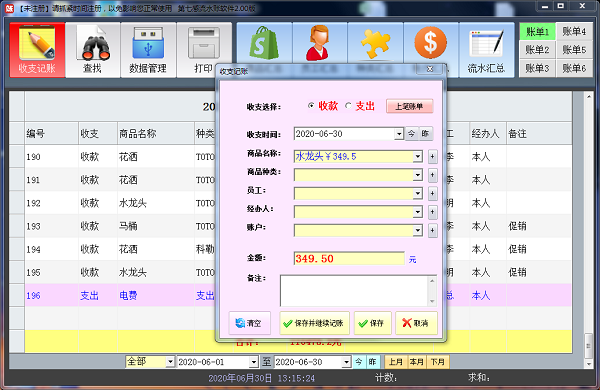Click the plus button beside 员工 field
Image resolution: width=600 pixels, height=390 pixels.
click(x=432, y=193)
